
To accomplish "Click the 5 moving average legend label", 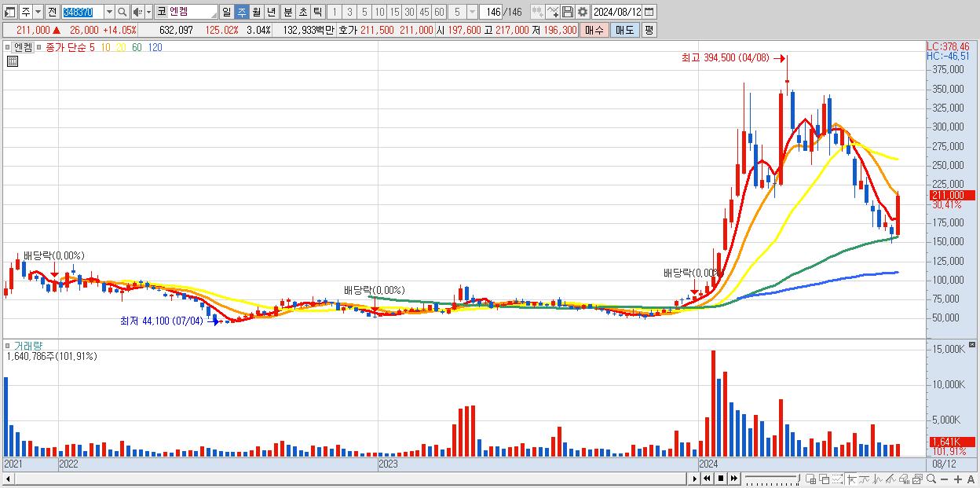I will tap(92, 47).
